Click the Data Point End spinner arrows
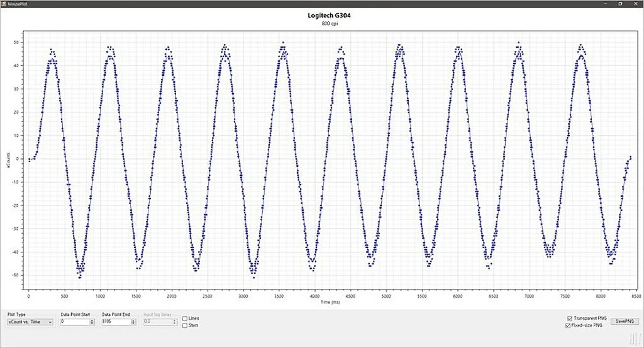The image size is (644, 348). tap(133, 322)
